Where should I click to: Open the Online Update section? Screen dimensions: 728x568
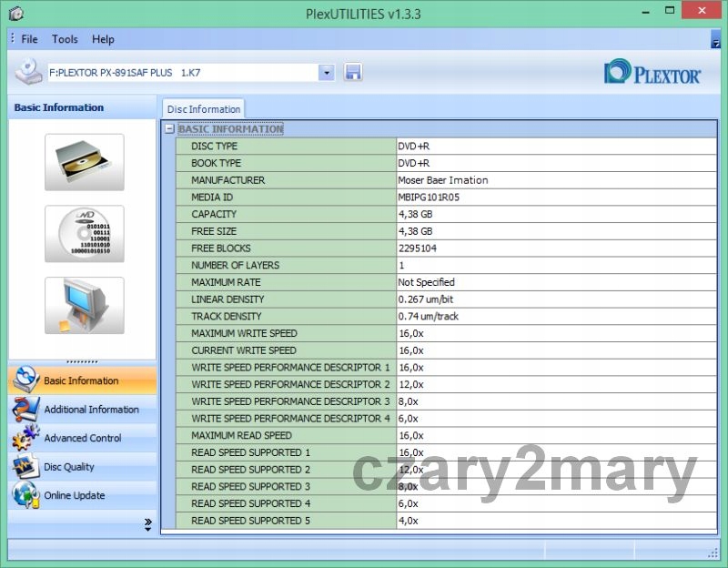coord(74,495)
